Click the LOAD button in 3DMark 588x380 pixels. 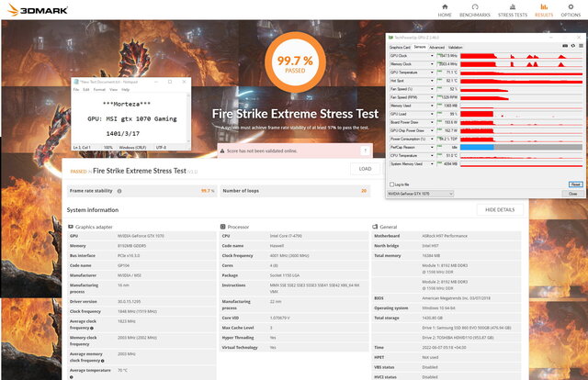[365, 169]
